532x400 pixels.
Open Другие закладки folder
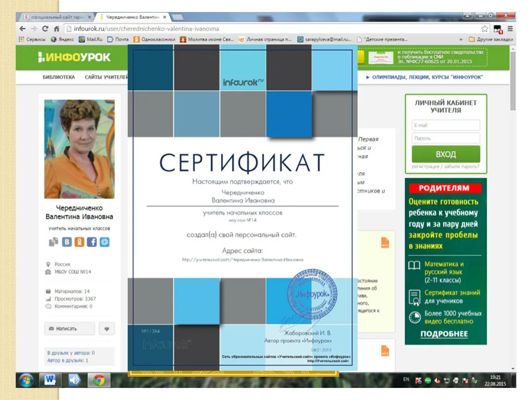coord(491,39)
